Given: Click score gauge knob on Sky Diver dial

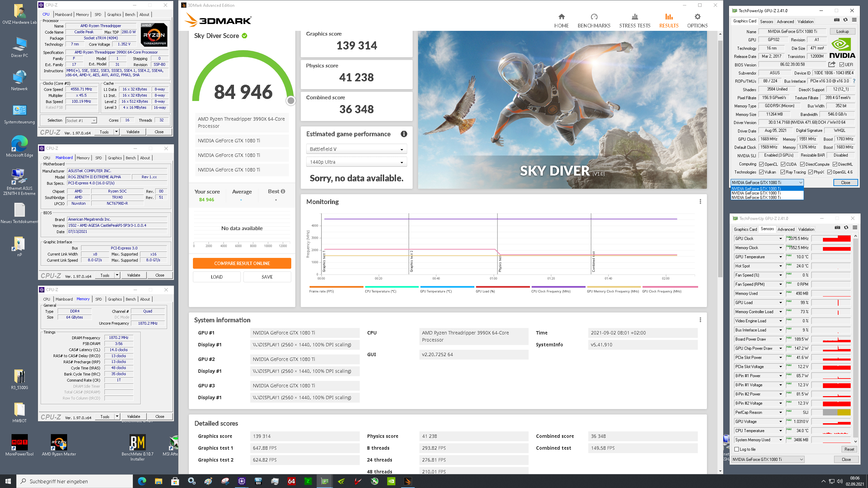Looking at the screenshot, I should (291, 101).
